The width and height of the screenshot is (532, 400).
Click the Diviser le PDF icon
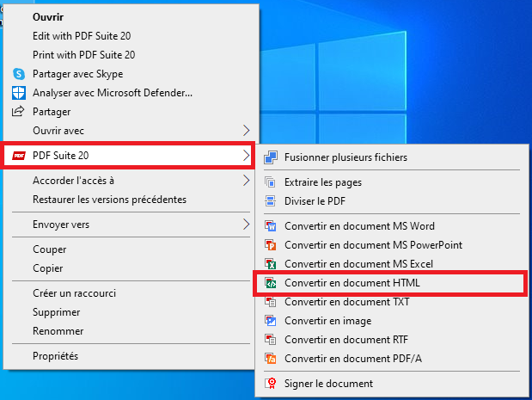pyautogui.click(x=270, y=201)
